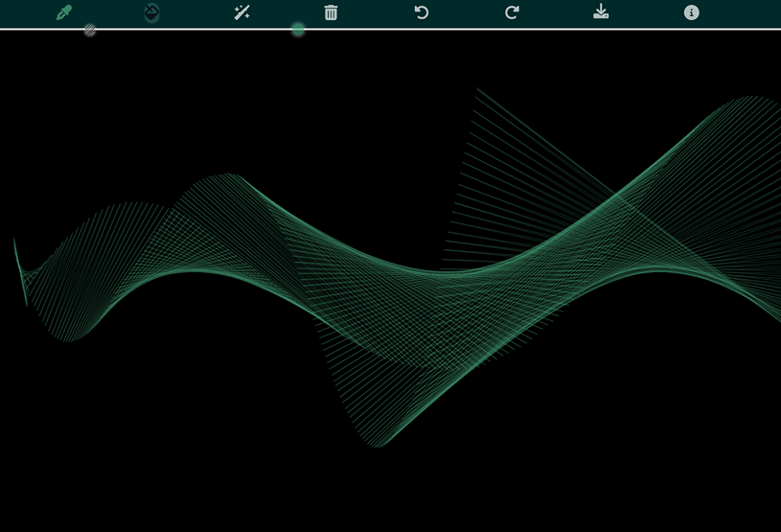The height and width of the screenshot is (532, 781).
Task: Select the eyedropper color picker tool
Action: (64, 12)
